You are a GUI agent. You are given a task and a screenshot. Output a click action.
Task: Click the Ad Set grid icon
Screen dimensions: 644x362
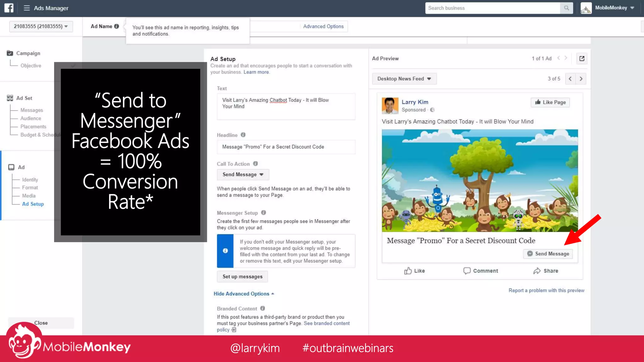click(10, 98)
